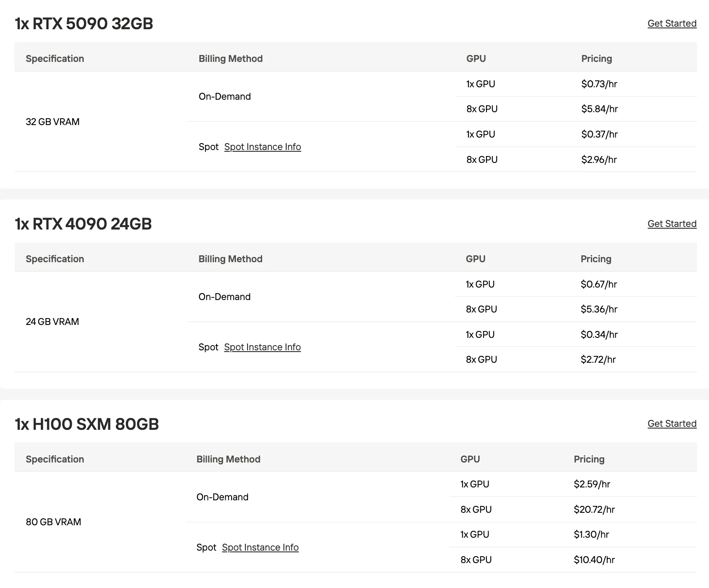Click the $2.96/hr spot price

click(x=599, y=160)
